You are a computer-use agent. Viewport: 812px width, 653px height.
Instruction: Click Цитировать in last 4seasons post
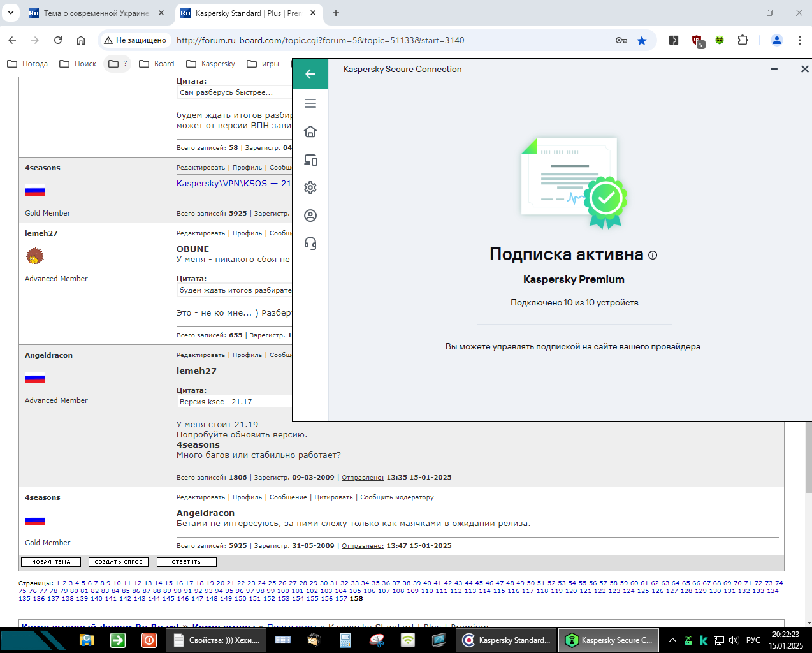click(333, 497)
